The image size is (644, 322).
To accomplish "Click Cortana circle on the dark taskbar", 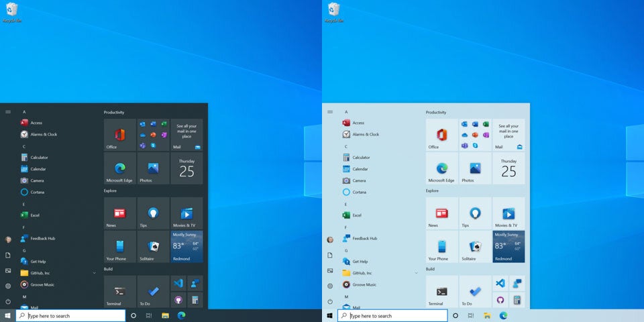I will [133, 315].
